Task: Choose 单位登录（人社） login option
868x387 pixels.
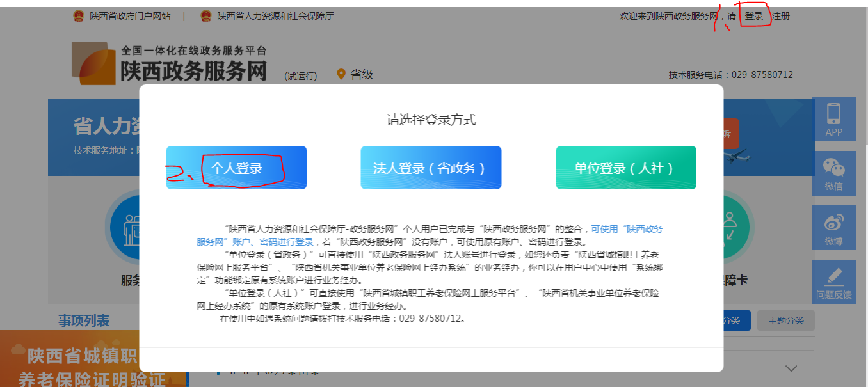Action: coord(625,168)
